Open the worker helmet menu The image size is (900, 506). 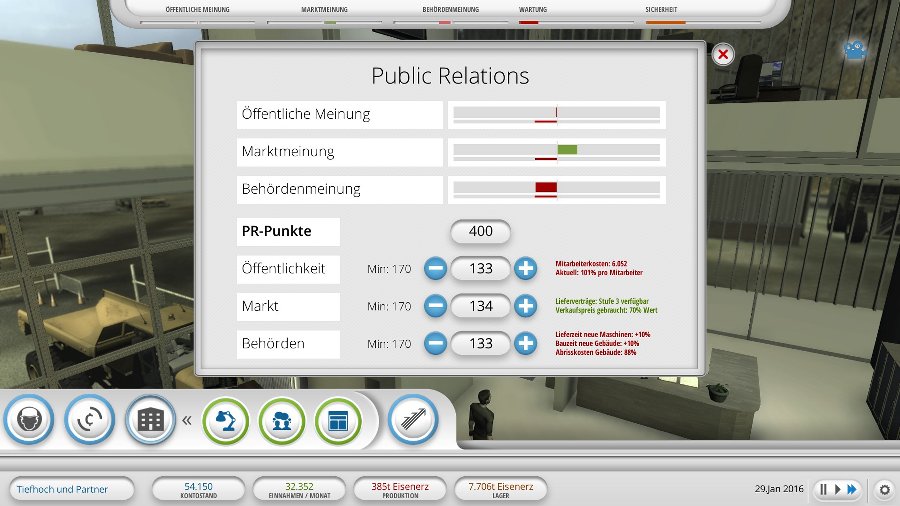coord(29,420)
